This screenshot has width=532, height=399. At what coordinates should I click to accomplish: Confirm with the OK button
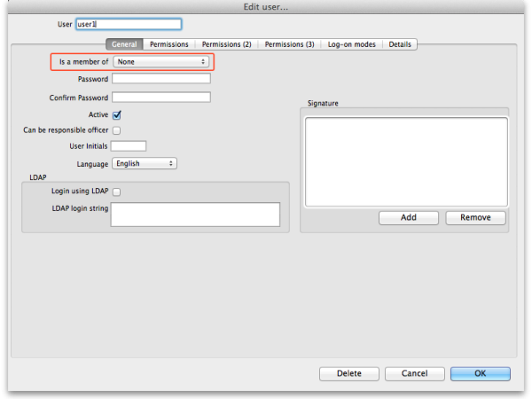coord(480,373)
